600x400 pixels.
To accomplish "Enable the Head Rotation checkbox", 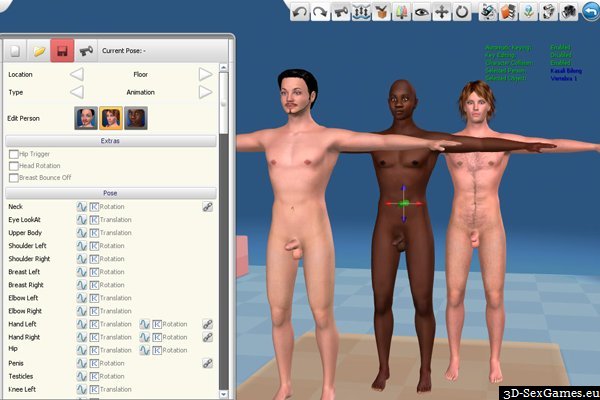I will [x=13, y=166].
